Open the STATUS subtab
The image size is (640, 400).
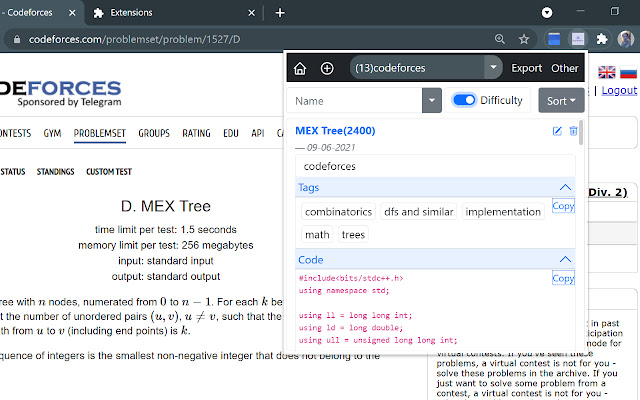(x=13, y=172)
